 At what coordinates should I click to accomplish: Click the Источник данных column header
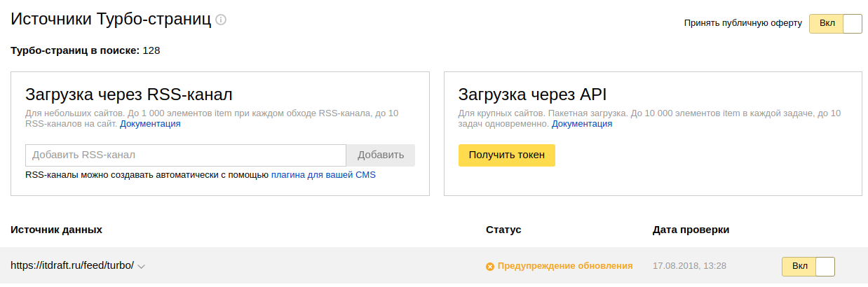click(x=57, y=230)
